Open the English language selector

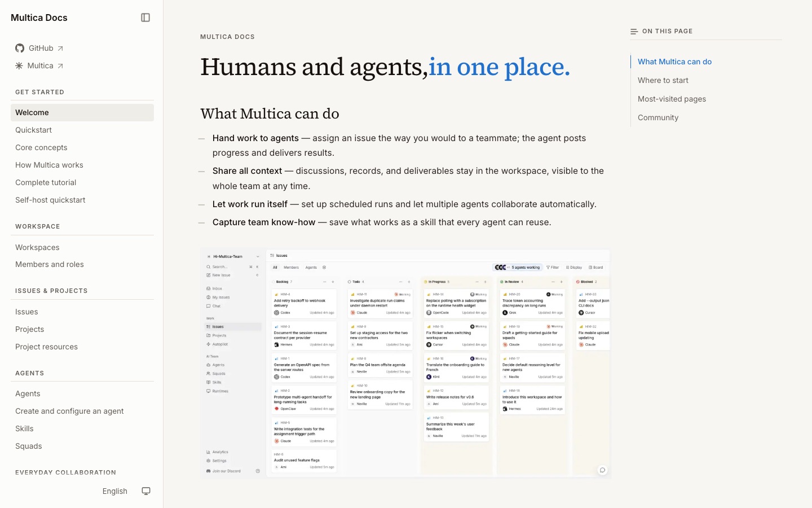pos(115,491)
